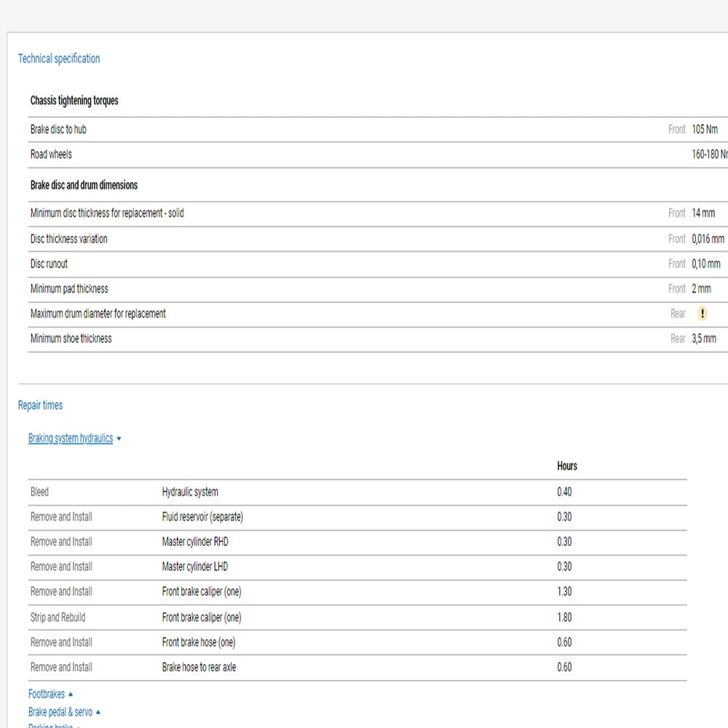Click the 105 Nm torque value
Viewport: 728px width, 728px height.
coord(704,130)
